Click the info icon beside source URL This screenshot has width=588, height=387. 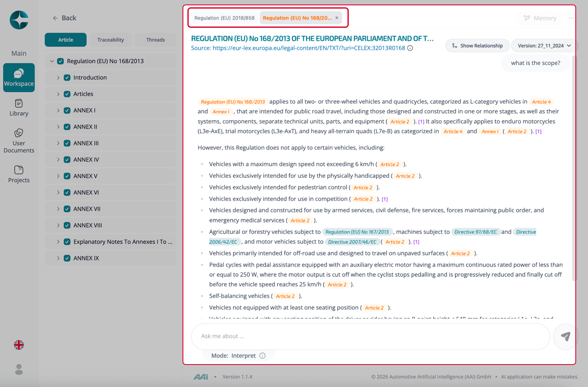click(410, 48)
